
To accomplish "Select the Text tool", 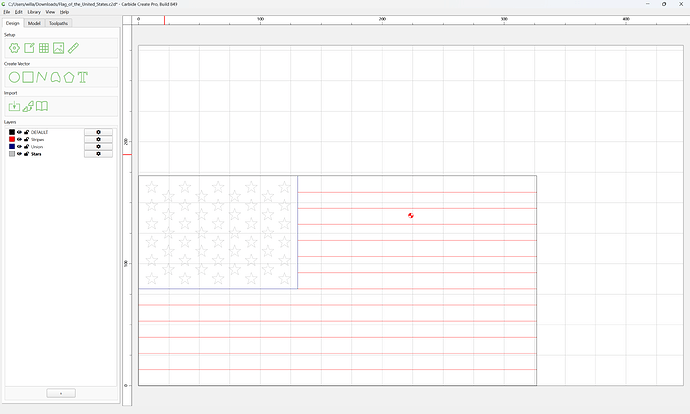I will click(x=83, y=77).
